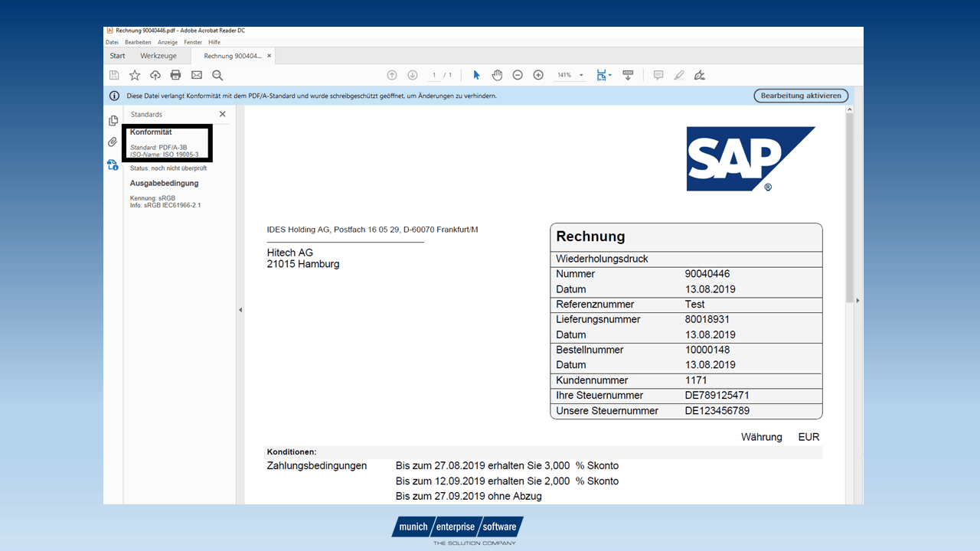Screen dimensions: 980x551
Task: Click order number 10000148
Action: coord(707,350)
